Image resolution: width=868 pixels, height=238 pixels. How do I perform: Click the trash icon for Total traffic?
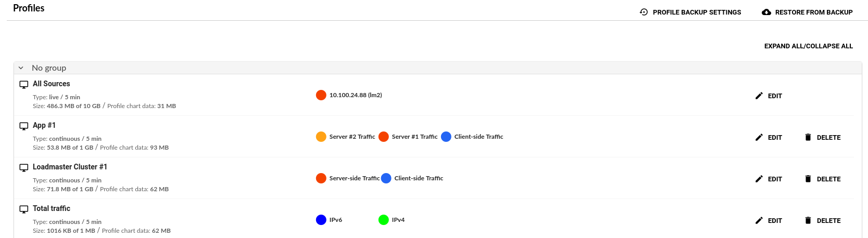click(x=808, y=220)
